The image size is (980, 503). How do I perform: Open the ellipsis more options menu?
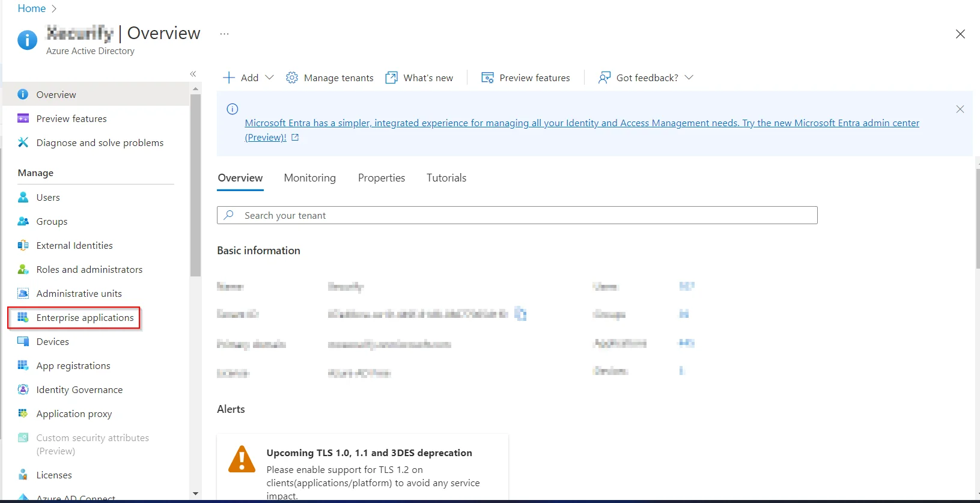(224, 34)
